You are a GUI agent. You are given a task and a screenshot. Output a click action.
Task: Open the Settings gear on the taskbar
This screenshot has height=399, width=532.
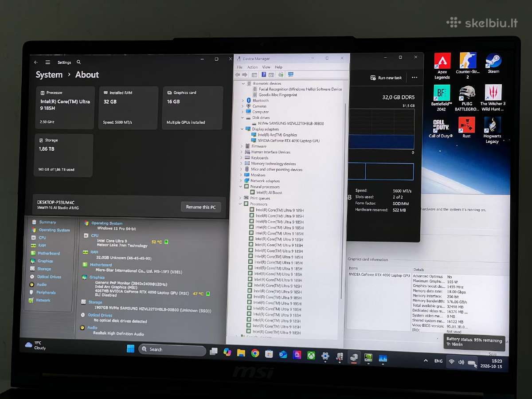[x=325, y=356]
